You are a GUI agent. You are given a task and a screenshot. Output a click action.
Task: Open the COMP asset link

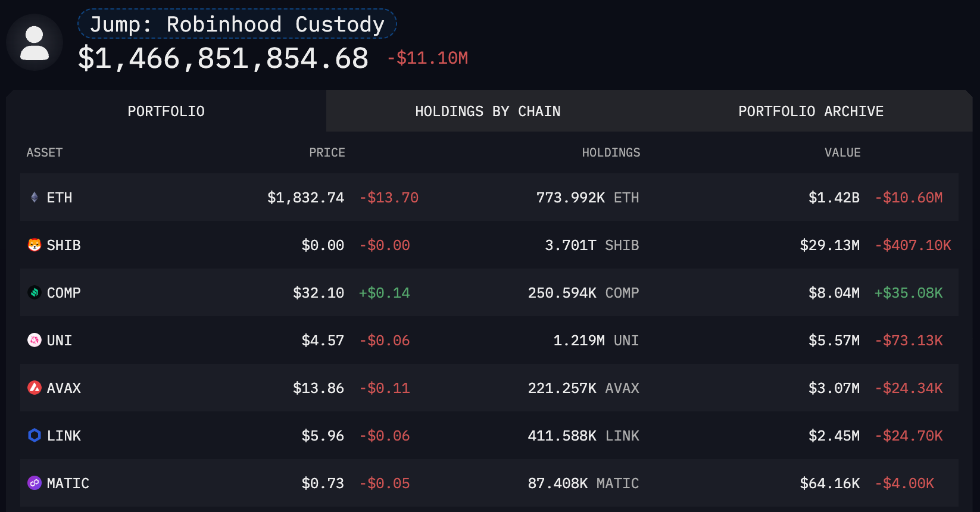coord(64,293)
